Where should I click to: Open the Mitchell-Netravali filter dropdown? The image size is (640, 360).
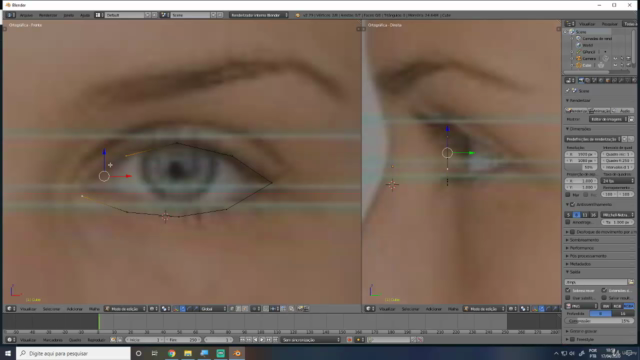click(618, 215)
